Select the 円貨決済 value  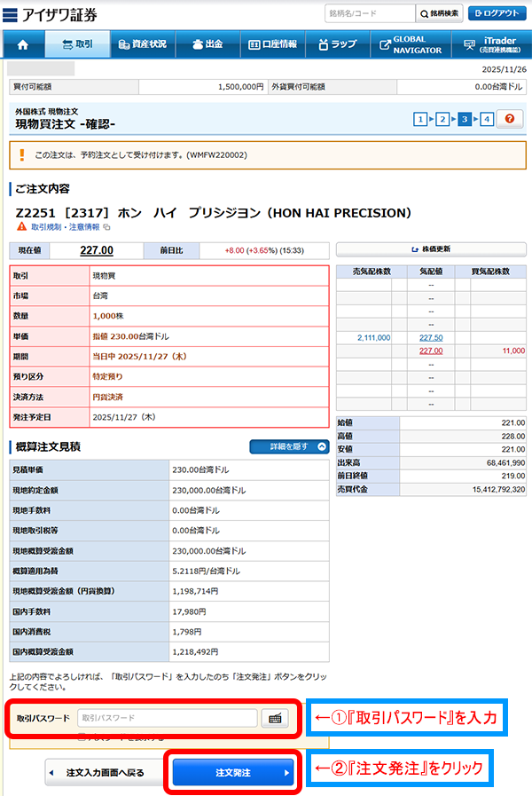click(x=107, y=397)
